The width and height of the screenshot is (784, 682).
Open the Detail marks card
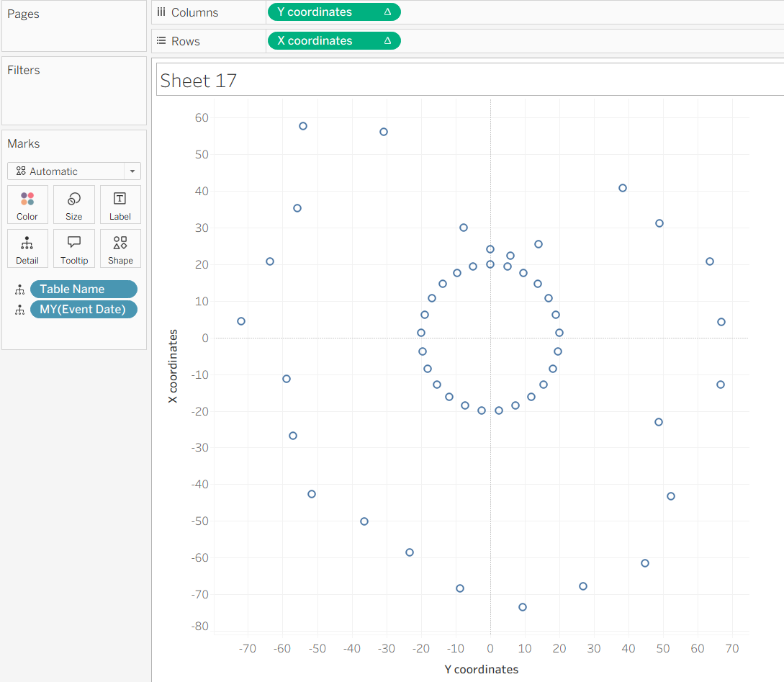click(27, 249)
